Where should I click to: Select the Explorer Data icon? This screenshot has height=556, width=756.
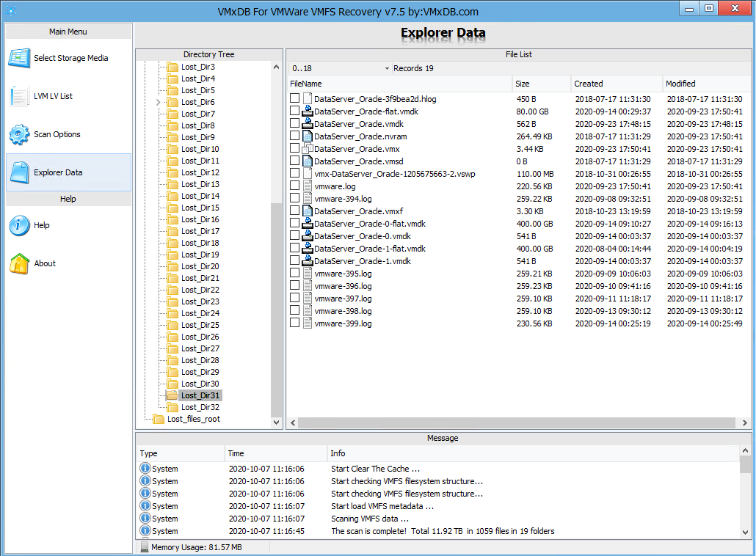click(x=20, y=172)
